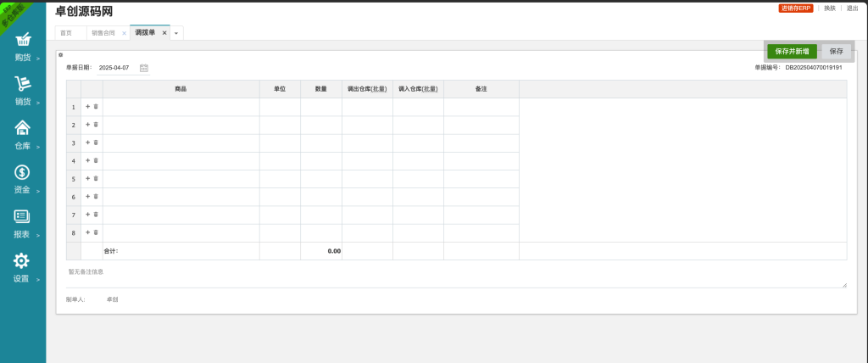Click the 调入仓库 cell in row 3
Viewport: 868px width, 363px height.
419,143
